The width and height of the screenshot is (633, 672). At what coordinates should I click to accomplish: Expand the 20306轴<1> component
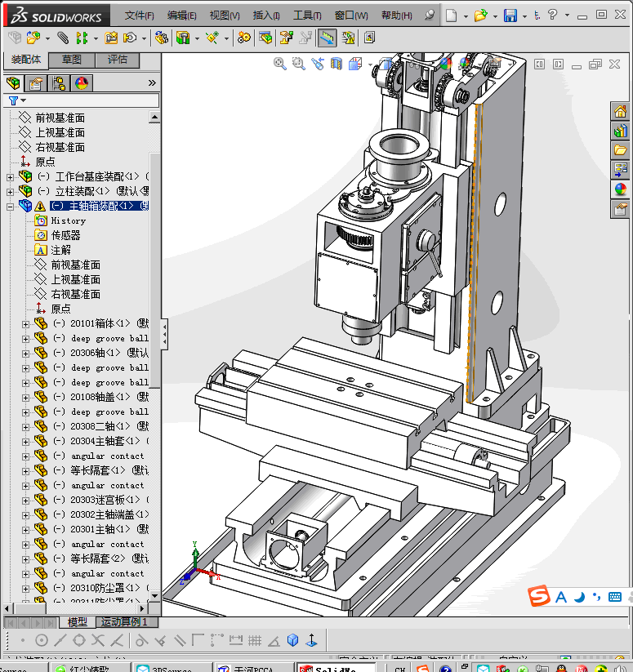click(x=25, y=354)
